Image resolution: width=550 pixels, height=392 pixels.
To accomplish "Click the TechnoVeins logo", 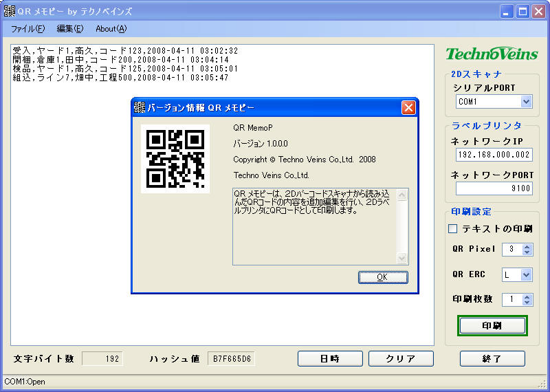I will coord(492,54).
